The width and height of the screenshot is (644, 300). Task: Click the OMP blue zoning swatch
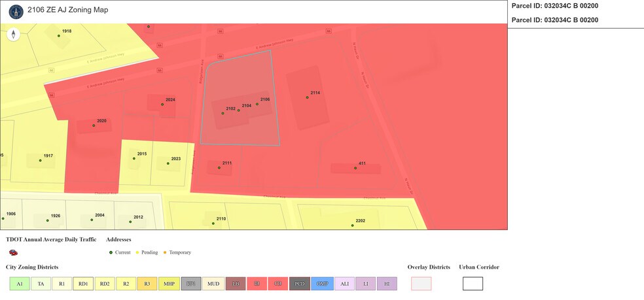click(322, 284)
